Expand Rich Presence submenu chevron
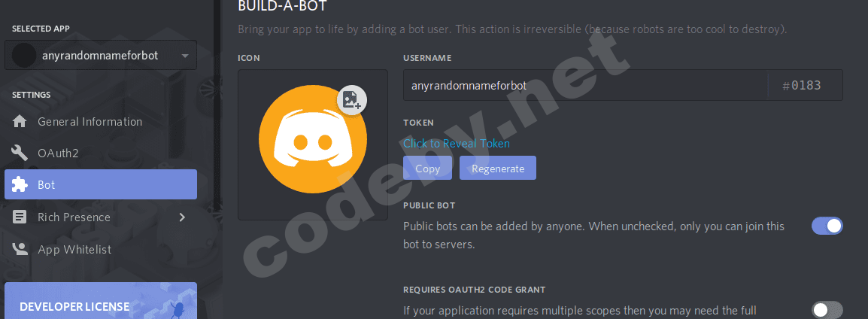868x319 pixels. click(x=182, y=217)
